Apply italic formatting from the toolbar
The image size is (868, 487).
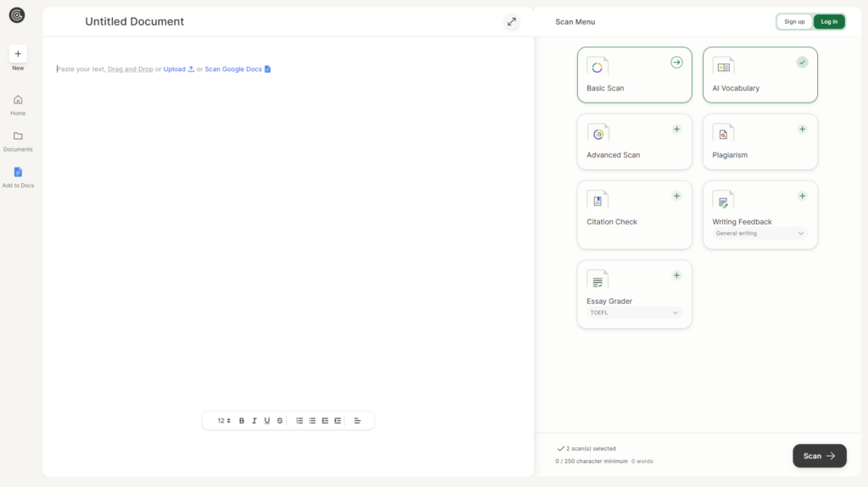[x=254, y=421]
